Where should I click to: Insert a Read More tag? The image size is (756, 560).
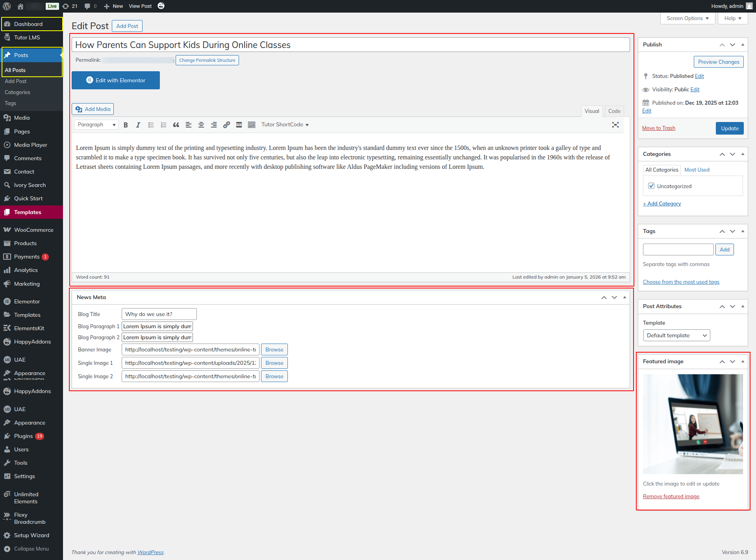click(239, 125)
